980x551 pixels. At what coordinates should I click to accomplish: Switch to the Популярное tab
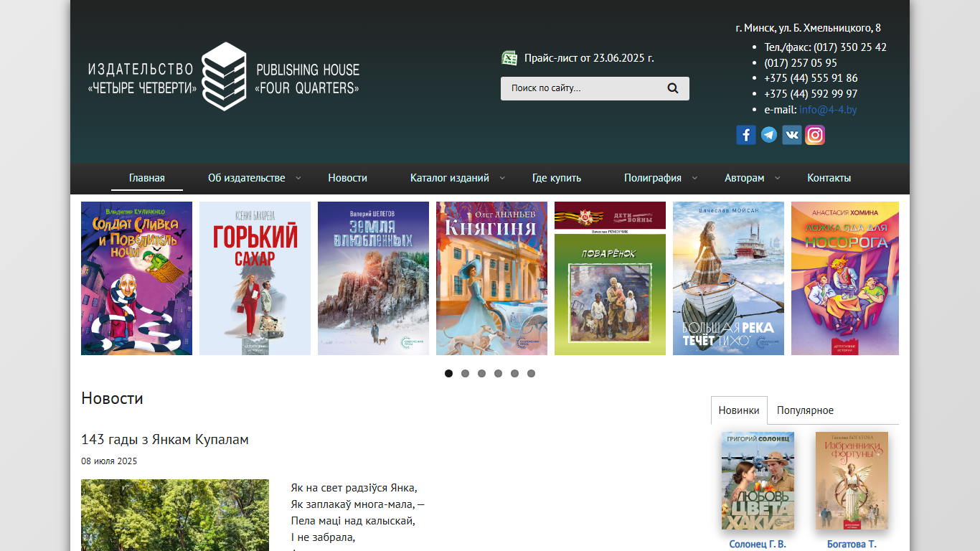(805, 410)
